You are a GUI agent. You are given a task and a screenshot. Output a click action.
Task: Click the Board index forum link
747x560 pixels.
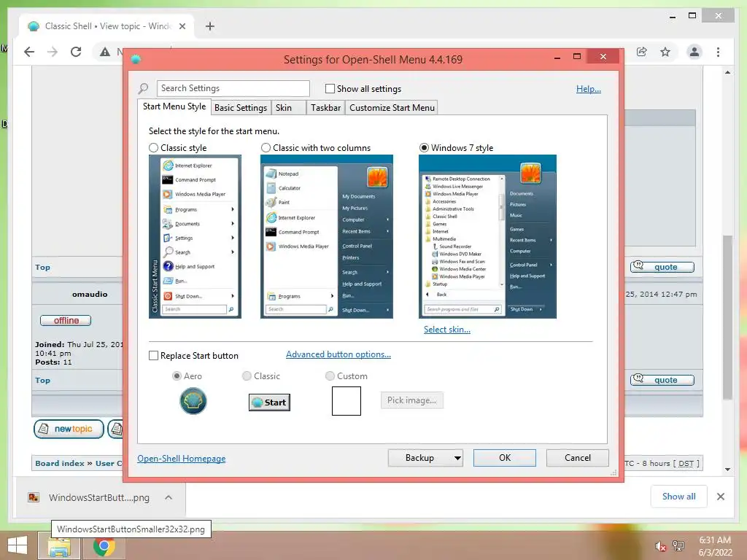[60, 463]
